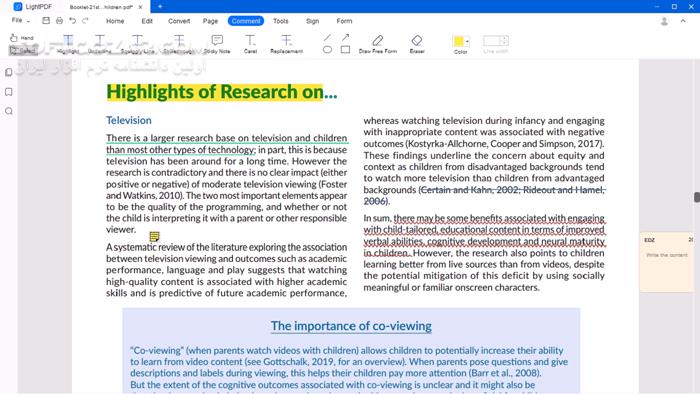Image resolution: width=700 pixels, height=394 pixels.
Task: Open the File menu dropdown
Action: point(21,21)
